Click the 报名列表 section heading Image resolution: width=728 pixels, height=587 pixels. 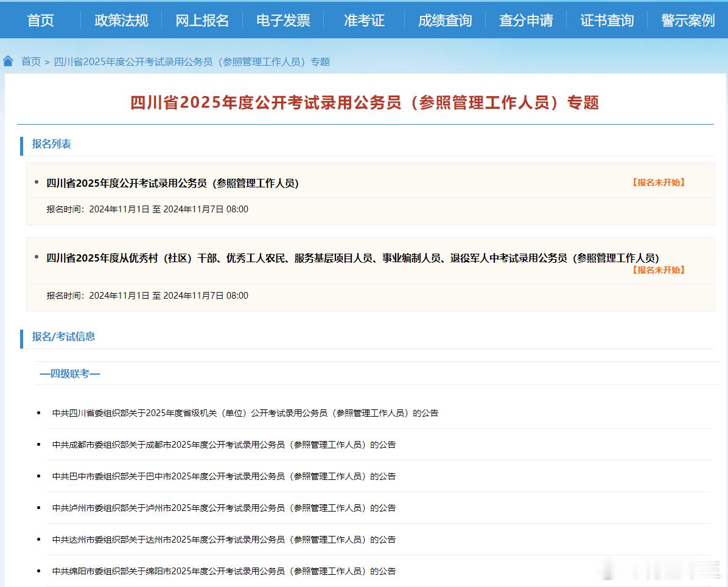pyautogui.click(x=52, y=144)
